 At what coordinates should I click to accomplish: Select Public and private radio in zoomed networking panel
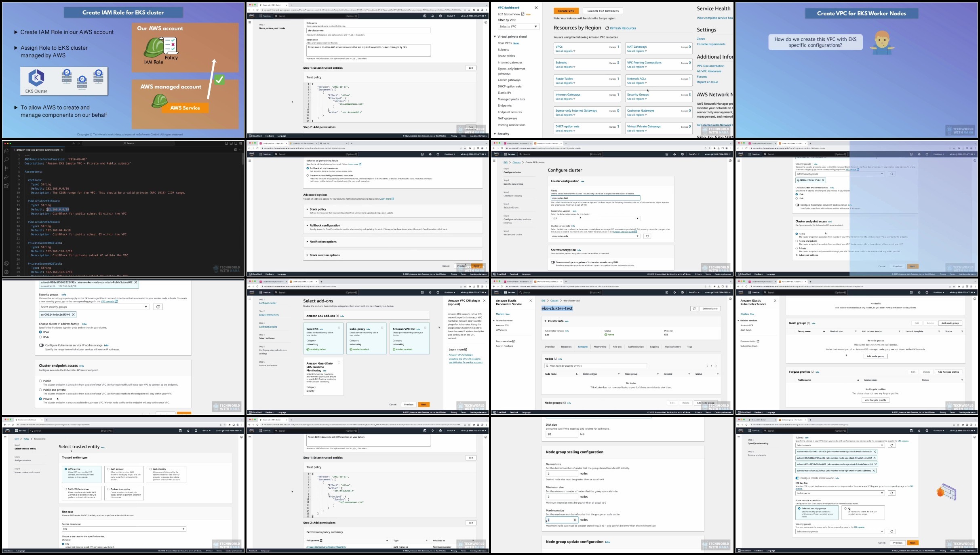[40, 390]
